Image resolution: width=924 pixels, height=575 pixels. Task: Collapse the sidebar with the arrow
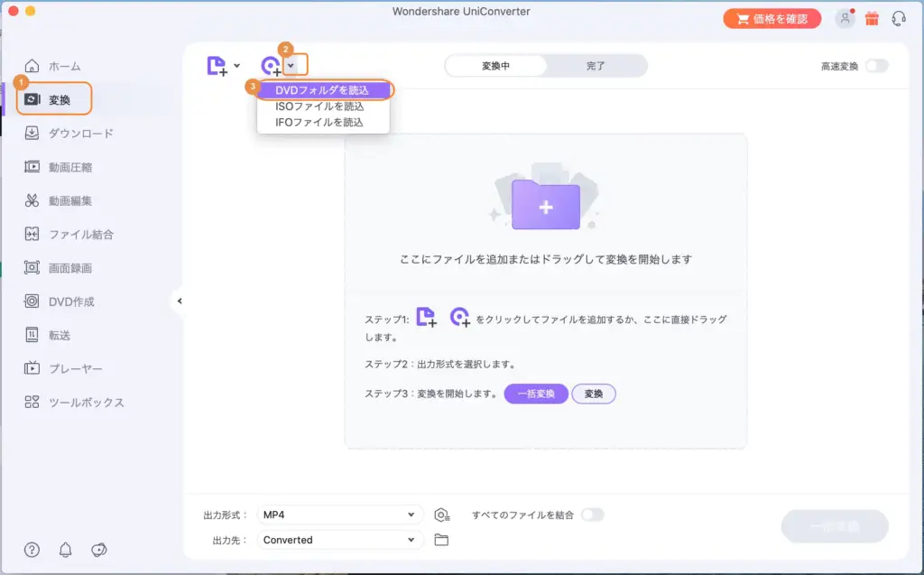pos(179,301)
